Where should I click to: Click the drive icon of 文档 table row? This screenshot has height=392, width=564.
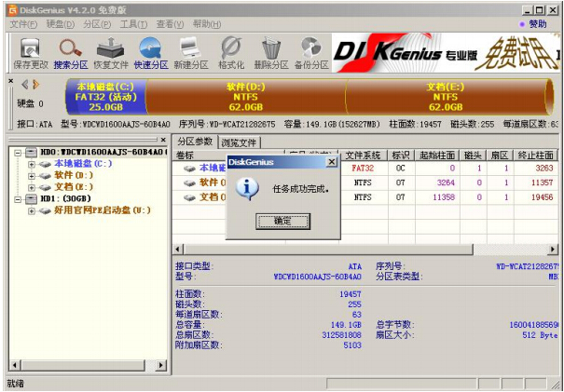click(189, 197)
